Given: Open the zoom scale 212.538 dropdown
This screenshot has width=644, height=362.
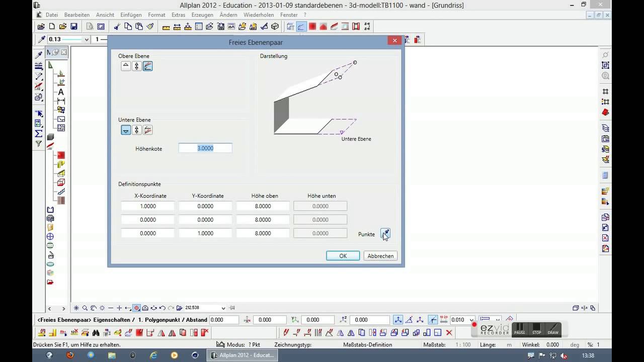Looking at the screenshot, I should (223, 308).
